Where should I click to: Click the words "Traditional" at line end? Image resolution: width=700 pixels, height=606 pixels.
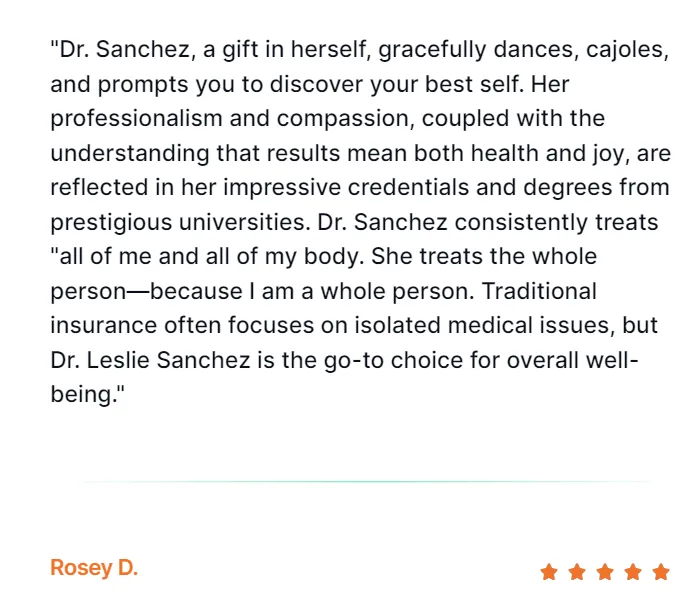pyautogui.click(x=537, y=291)
